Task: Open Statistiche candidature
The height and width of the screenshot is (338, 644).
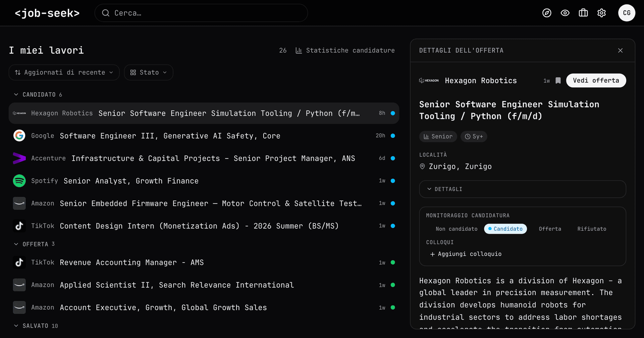Action: click(345, 50)
